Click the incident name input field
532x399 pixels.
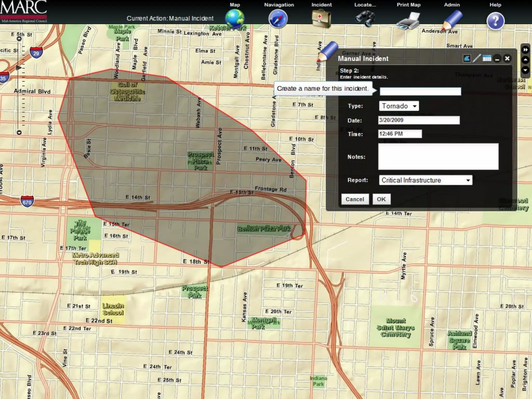[420, 91]
